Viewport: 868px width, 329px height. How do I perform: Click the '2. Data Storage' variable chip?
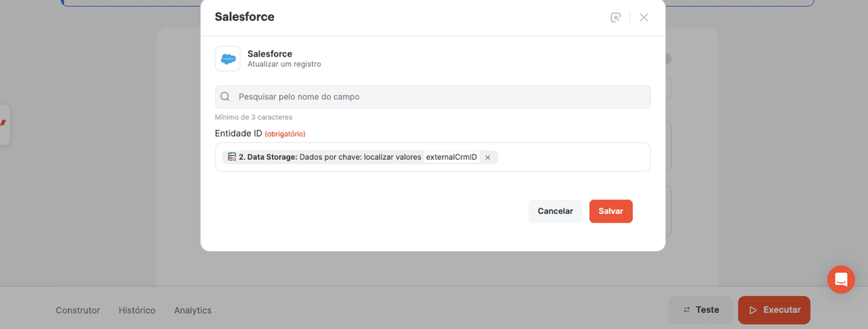pyautogui.click(x=360, y=157)
